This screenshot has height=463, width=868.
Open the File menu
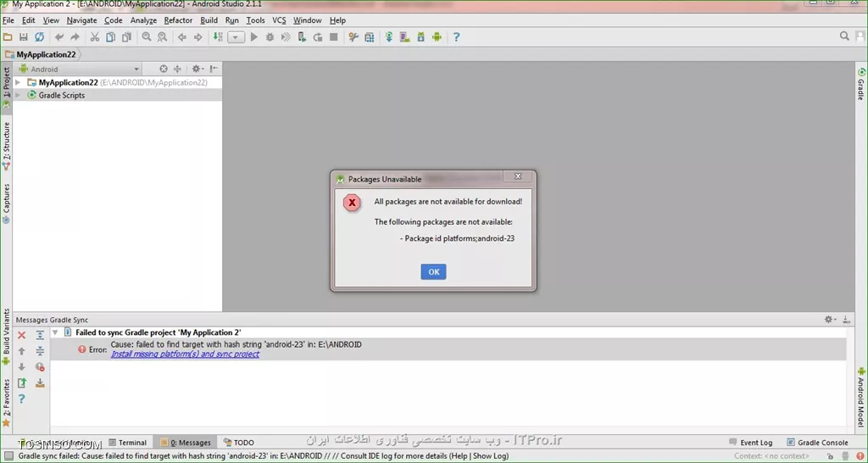(8, 20)
